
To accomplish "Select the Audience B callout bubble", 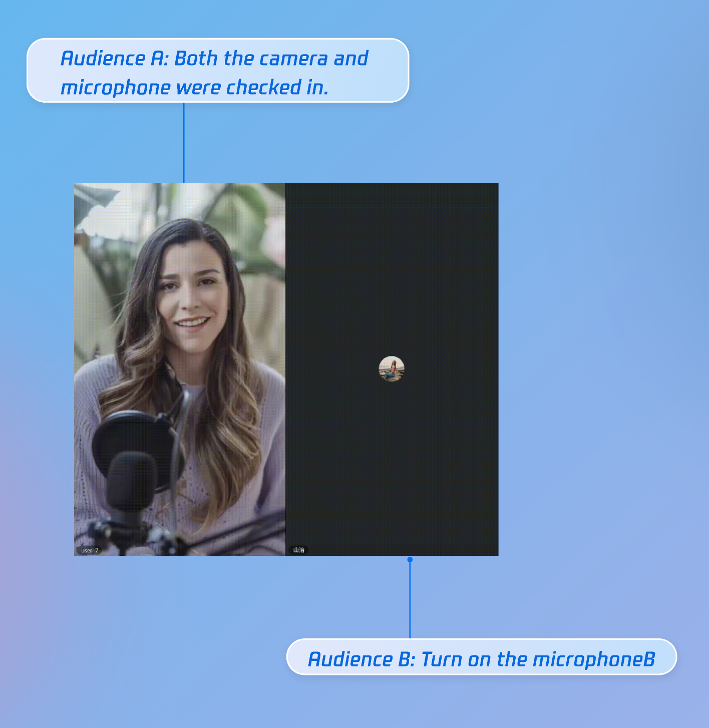I will [x=481, y=657].
